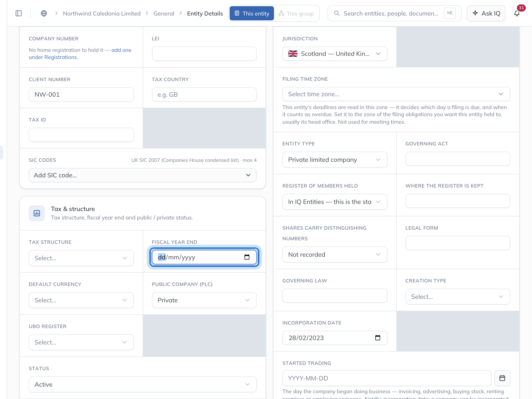The image size is (532, 399).
Task: Open Default Currency dropdown
Action: (x=81, y=300)
